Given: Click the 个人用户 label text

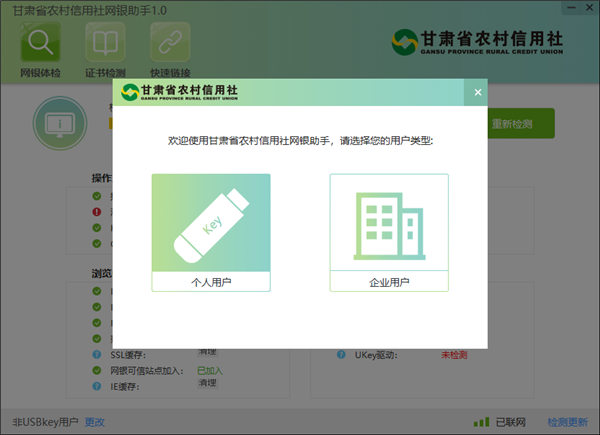Looking at the screenshot, I should [211, 282].
